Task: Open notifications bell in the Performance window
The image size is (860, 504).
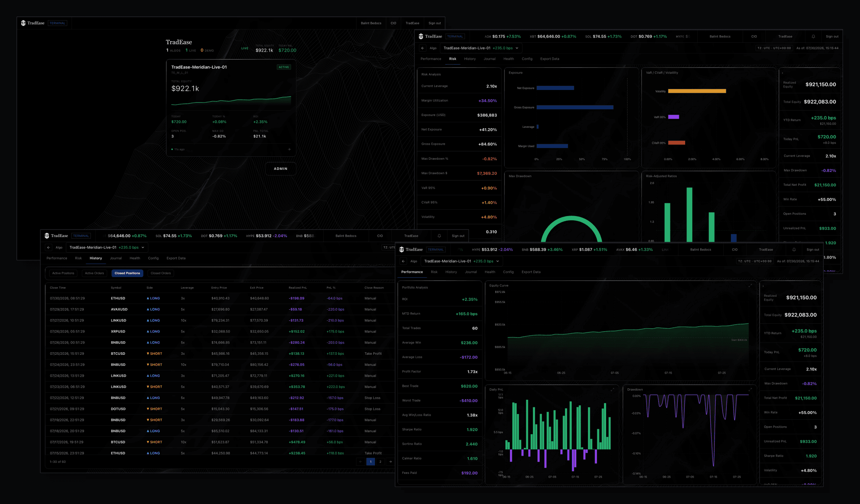Action: click(x=794, y=250)
